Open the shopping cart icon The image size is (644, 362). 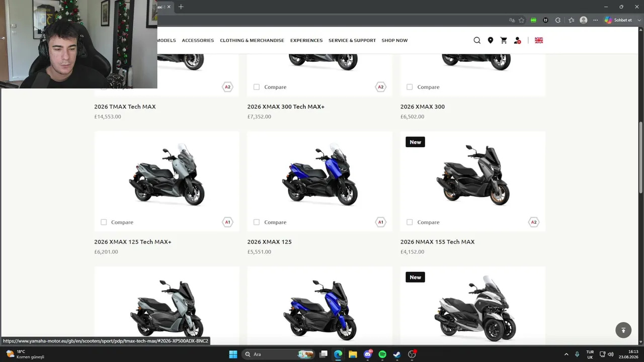504,40
